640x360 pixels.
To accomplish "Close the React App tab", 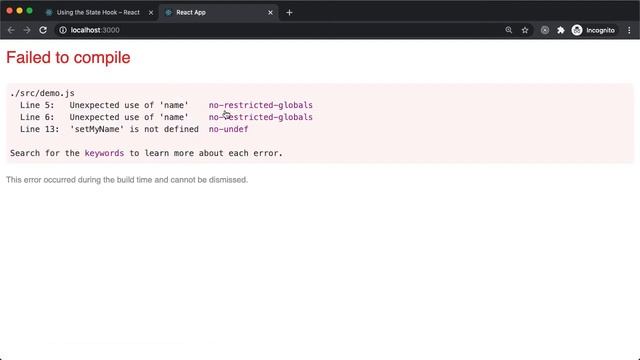I will point(270,13).
